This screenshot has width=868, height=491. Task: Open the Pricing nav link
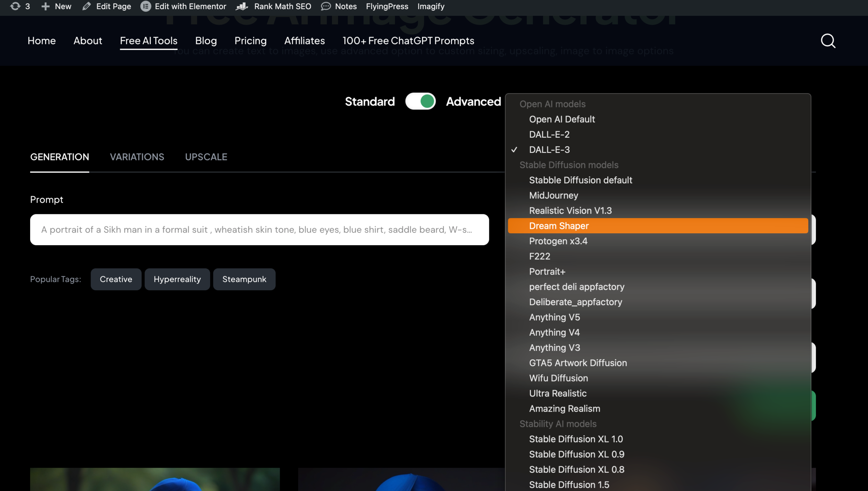click(251, 41)
